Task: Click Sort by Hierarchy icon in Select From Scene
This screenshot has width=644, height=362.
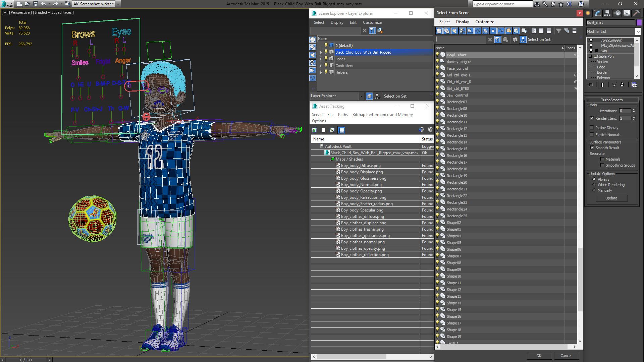Action: 523,40
